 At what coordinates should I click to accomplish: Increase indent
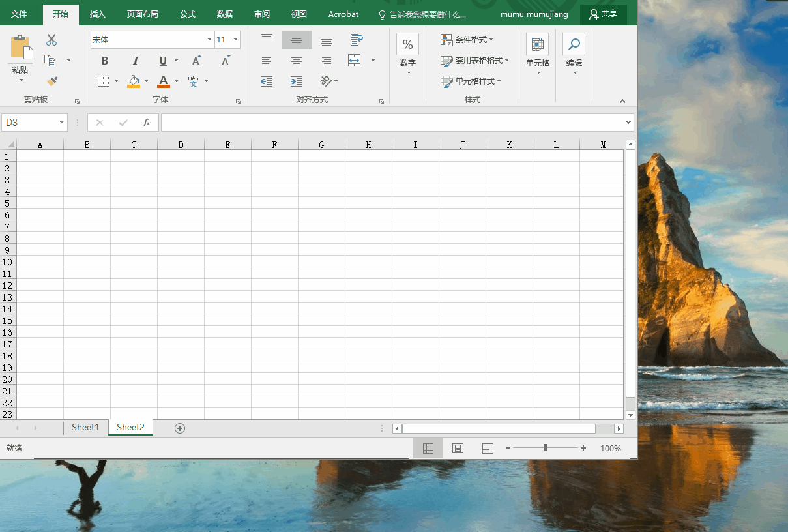[297, 81]
